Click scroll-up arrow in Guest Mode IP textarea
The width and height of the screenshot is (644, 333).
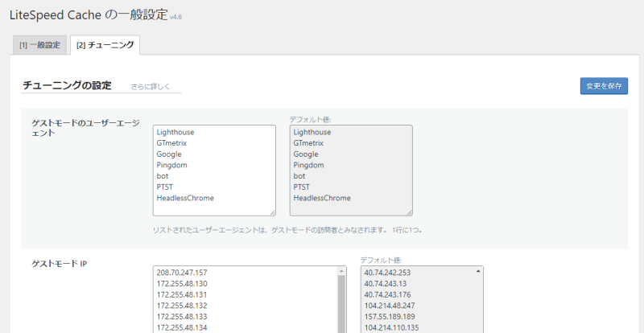click(x=341, y=272)
